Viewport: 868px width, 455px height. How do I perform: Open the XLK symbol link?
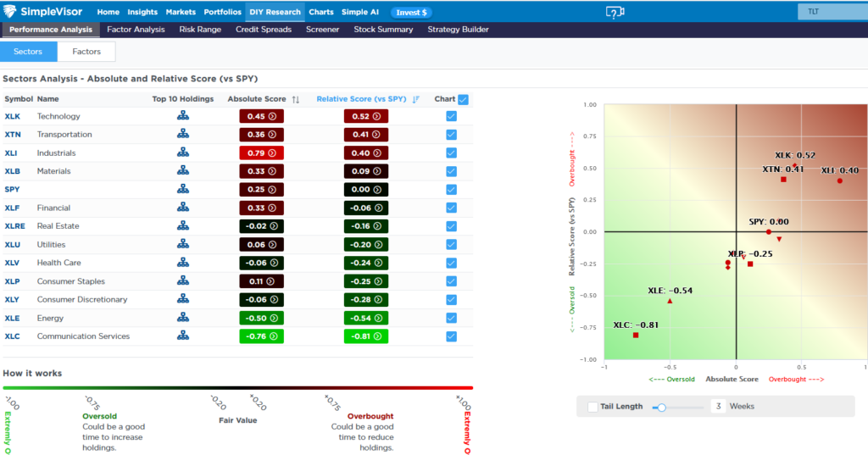pos(12,116)
